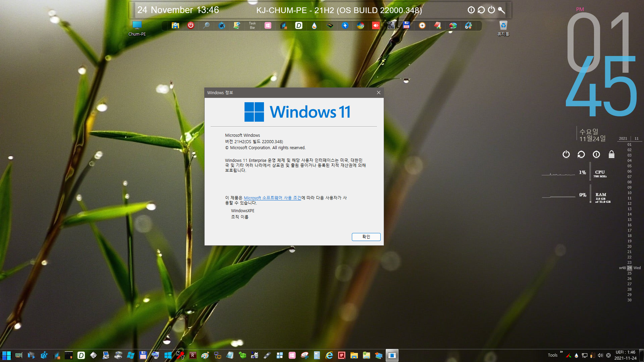
Task: Click the red power icon in top dock
Action: (x=191, y=25)
